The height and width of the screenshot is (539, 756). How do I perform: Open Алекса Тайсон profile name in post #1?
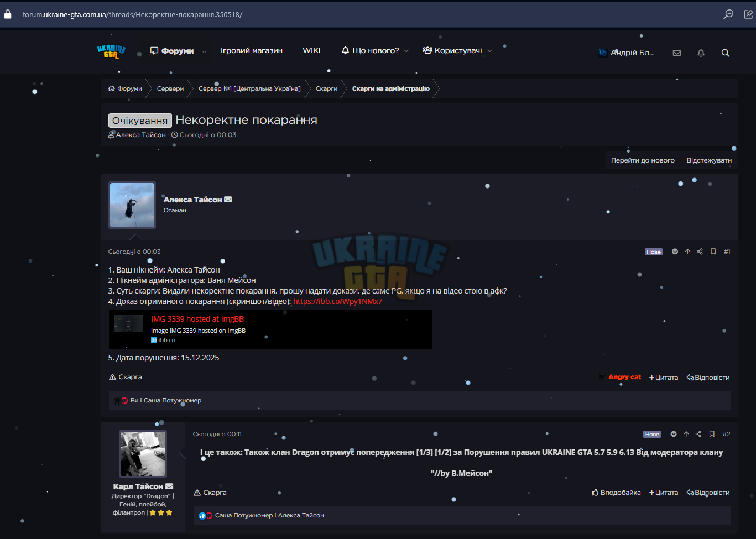pos(192,200)
